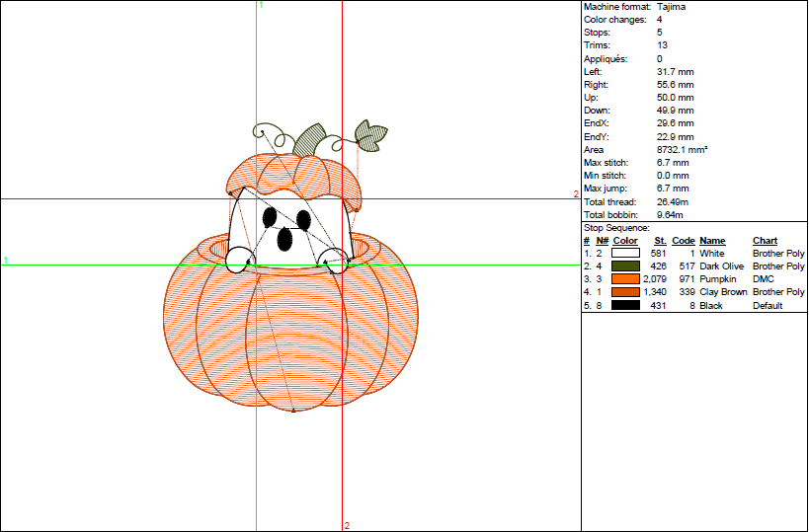This screenshot has width=809, height=532.
Task: Click the 'Tajima' format value
Action: (671, 7)
